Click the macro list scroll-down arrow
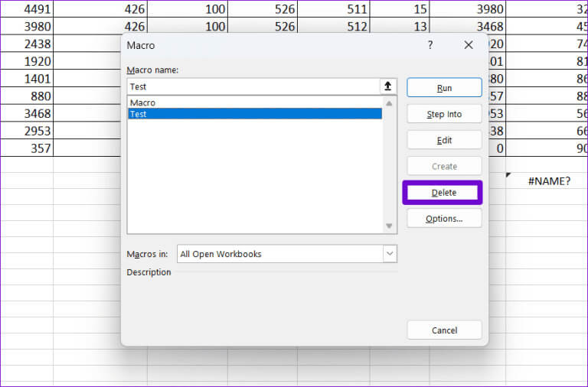 [389, 226]
